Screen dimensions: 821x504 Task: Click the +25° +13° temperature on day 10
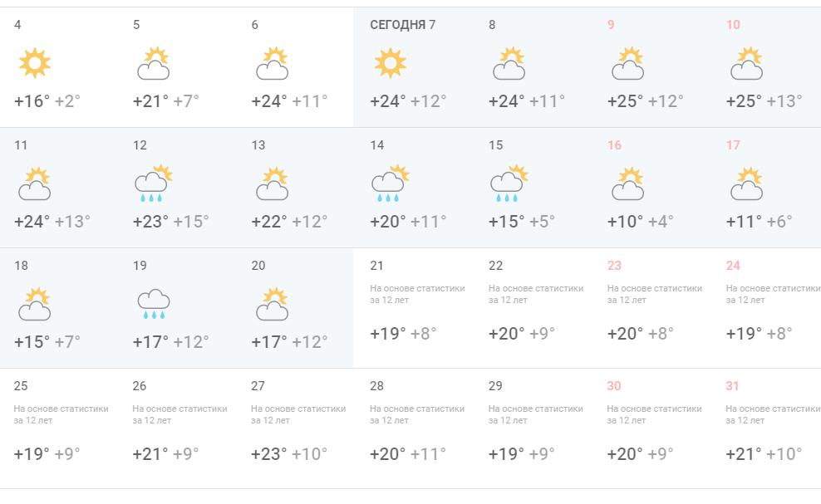point(764,101)
